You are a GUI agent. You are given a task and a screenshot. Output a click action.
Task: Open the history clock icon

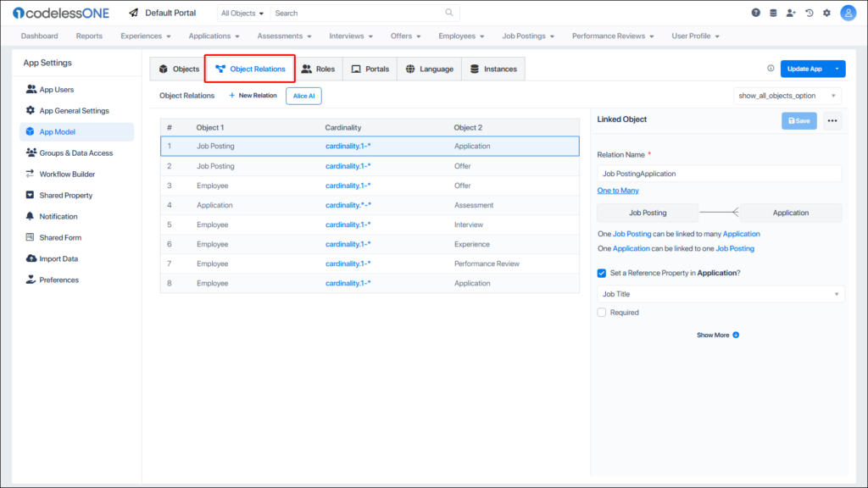810,13
